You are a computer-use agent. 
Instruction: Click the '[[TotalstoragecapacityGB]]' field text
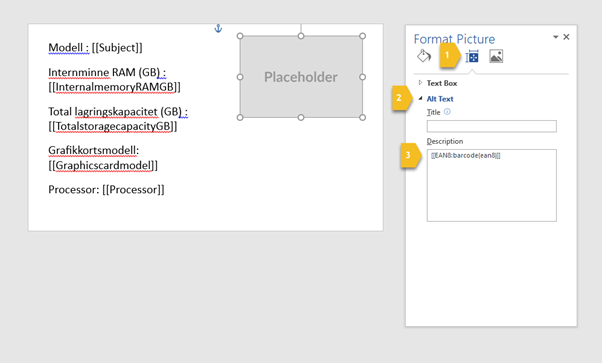coord(113,126)
